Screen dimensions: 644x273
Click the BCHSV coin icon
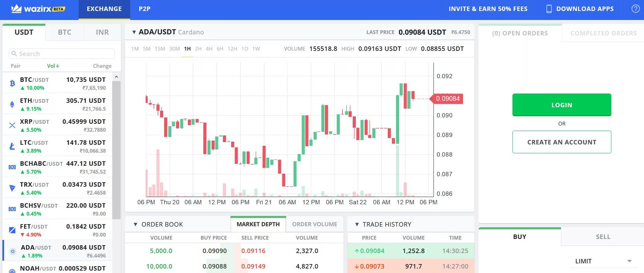pos(12,209)
